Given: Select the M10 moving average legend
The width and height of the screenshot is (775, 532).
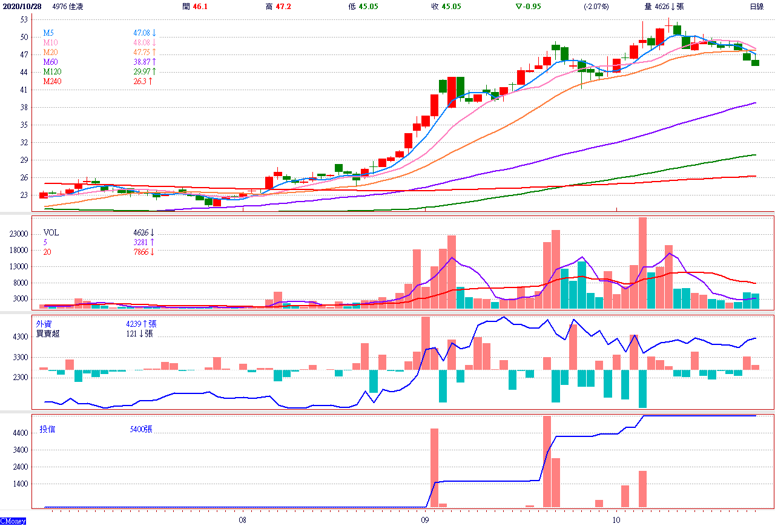Looking at the screenshot, I should click(50, 42).
